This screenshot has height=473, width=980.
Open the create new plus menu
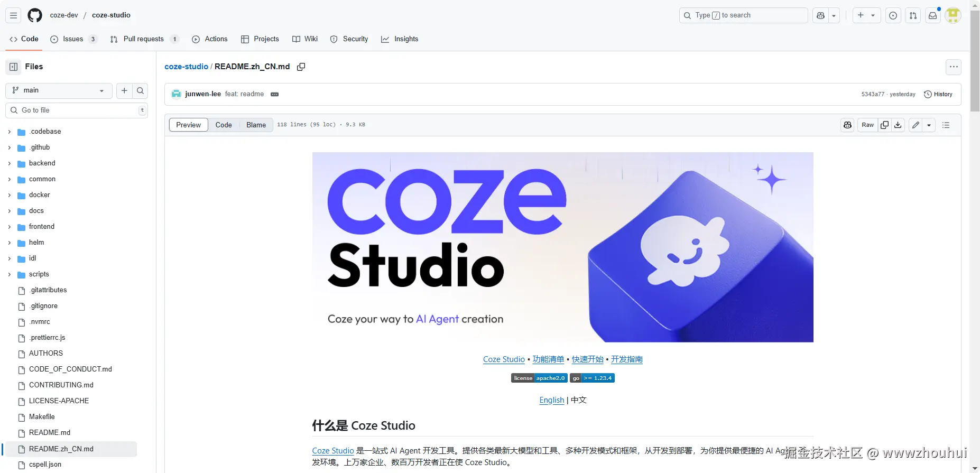click(866, 15)
